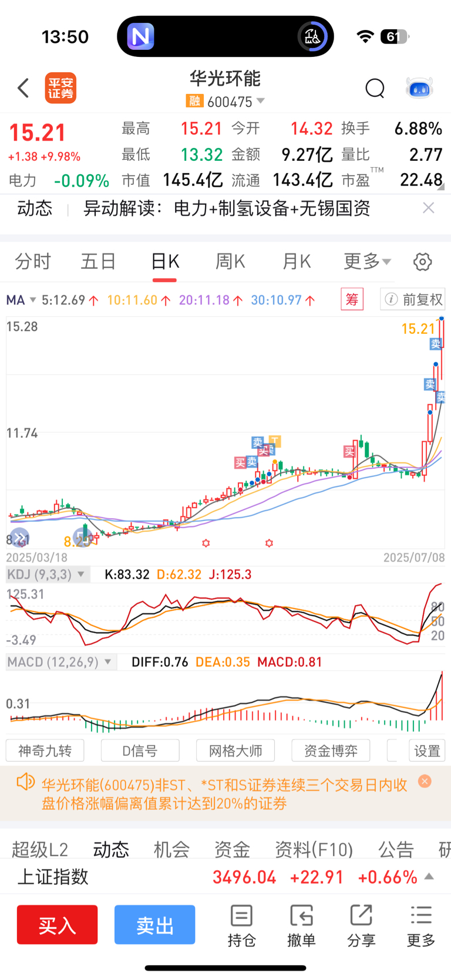Select the D信号 indicator button
451x980 pixels.
click(x=140, y=751)
